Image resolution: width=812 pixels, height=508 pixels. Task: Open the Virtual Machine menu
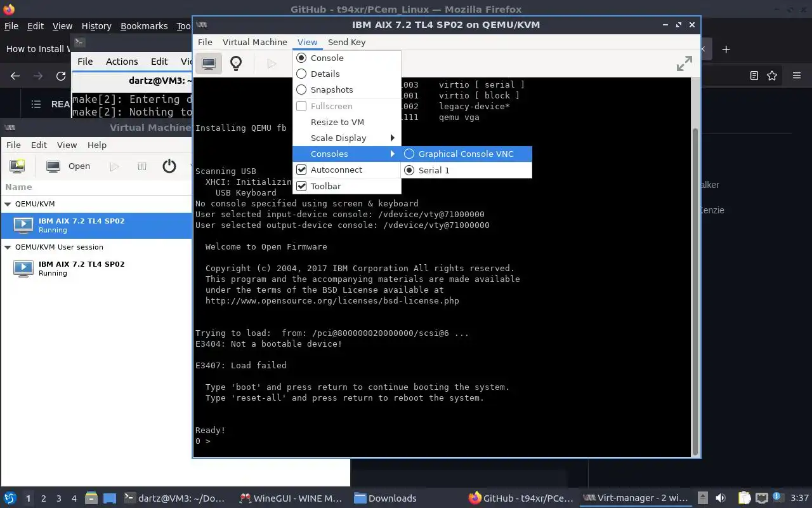pyautogui.click(x=254, y=42)
